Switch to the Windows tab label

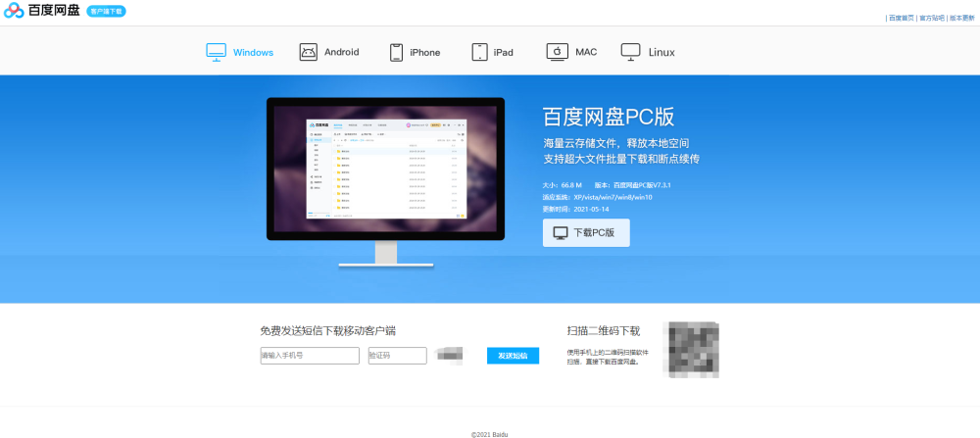click(x=253, y=53)
